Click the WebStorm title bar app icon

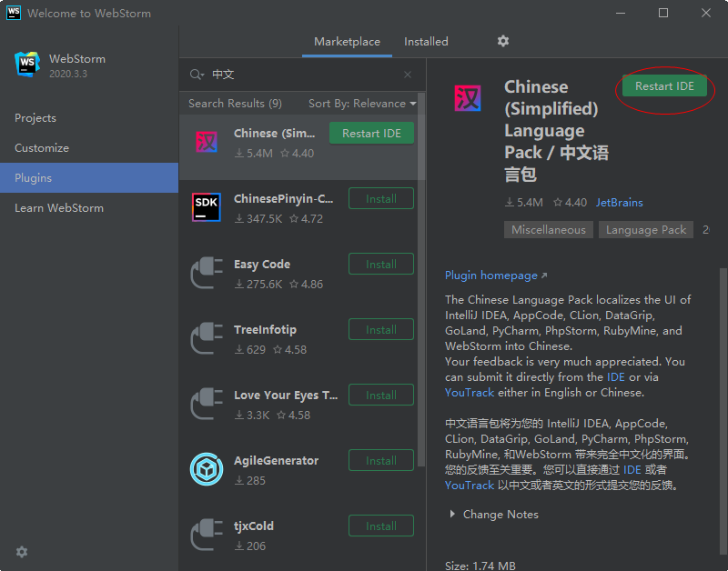click(x=14, y=13)
